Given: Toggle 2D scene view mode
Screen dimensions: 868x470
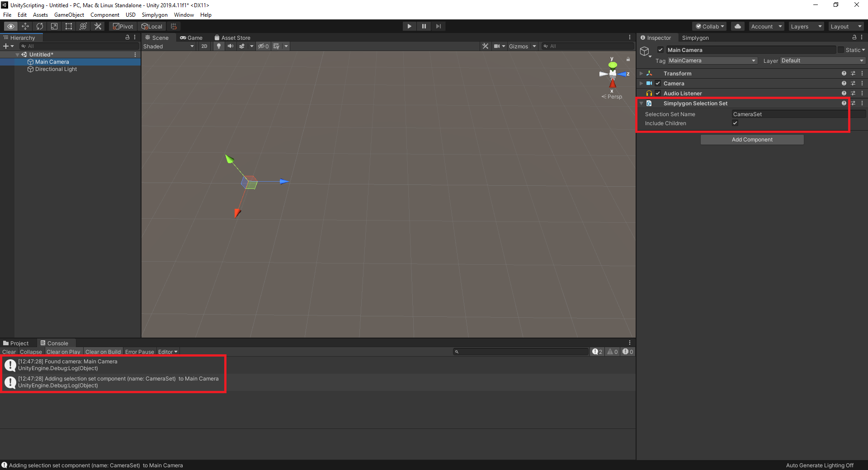Looking at the screenshot, I should tap(204, 46).
